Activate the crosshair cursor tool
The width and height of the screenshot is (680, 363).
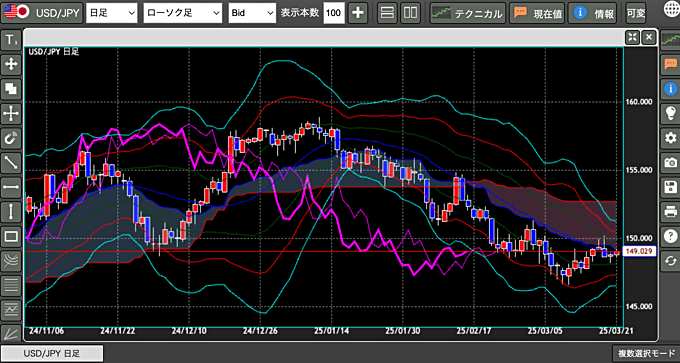point(11,114)
